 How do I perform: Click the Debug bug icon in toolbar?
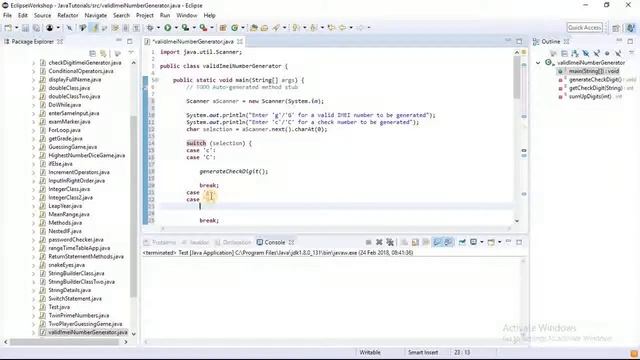[150, 28]
